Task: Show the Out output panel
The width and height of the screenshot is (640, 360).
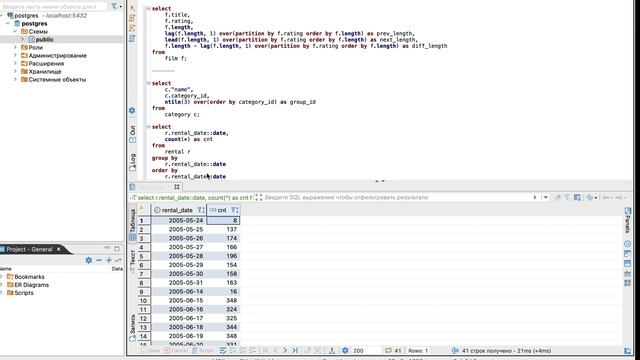Action: pyautogui.click(x=132, y=134)
